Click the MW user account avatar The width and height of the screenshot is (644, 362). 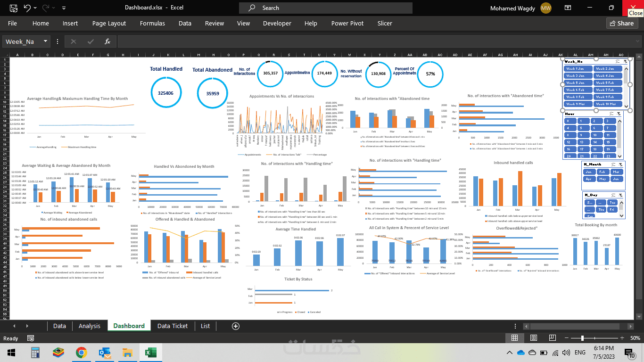[546, 8]
